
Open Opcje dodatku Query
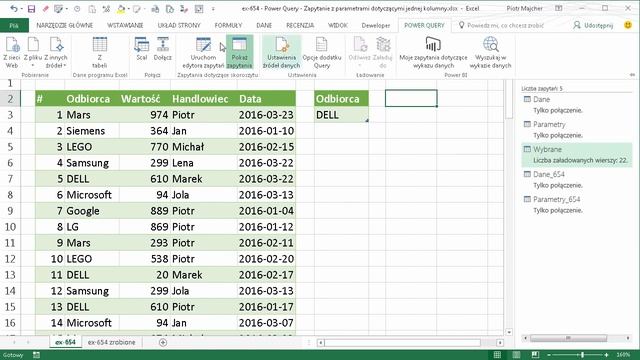tap(322, 52)
